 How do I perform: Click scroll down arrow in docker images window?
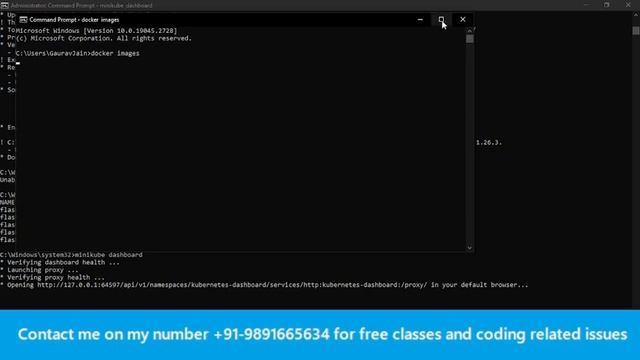(470, 248)
